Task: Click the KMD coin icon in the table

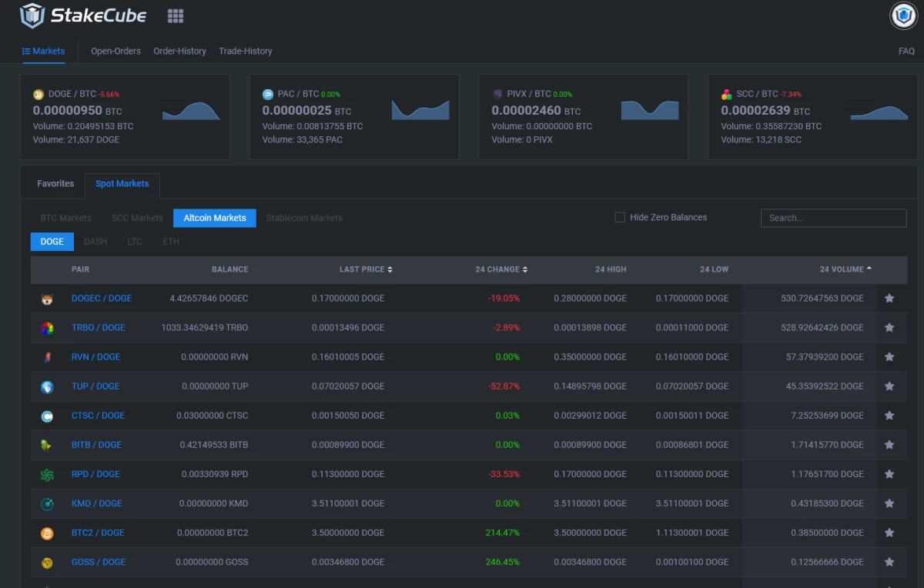Action: (47, 504)
